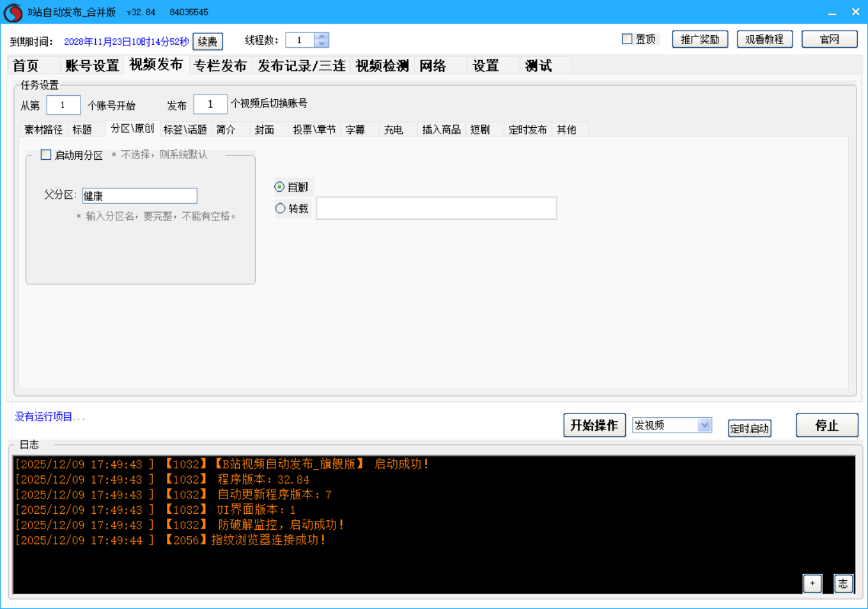This screenshot has height=609, width=868.
Task: Click the 停止 button
Action: pyautogui.click(x=826, y=425)
